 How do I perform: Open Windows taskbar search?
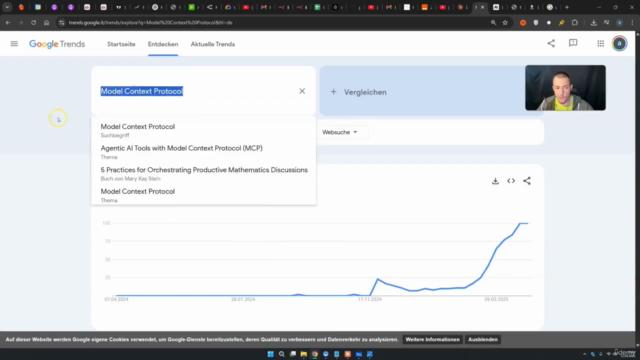pos(282,354)
